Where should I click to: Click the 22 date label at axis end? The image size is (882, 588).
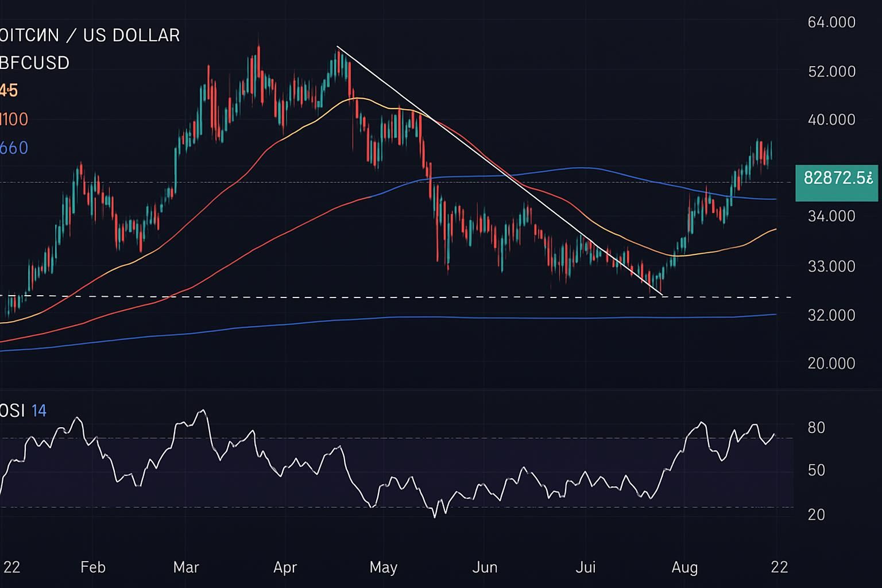779,567
